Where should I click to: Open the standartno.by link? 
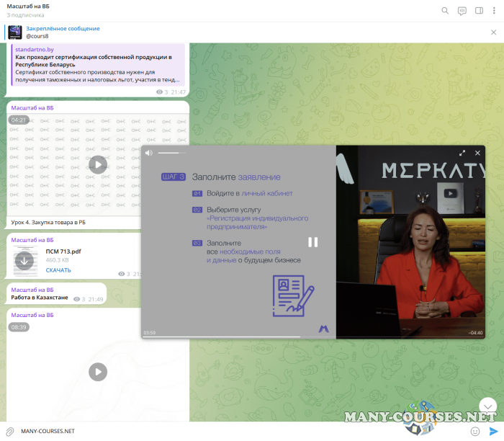(33, 49)
